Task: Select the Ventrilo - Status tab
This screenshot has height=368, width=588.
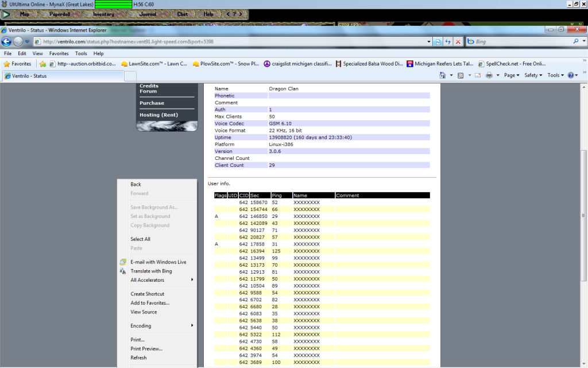Action: tap(63, 76)
